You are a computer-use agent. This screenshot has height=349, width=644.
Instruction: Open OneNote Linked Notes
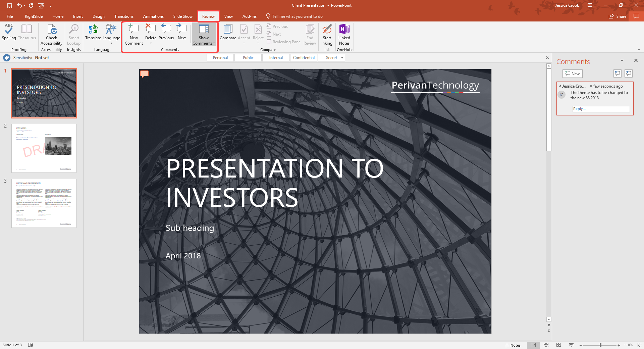click(x=344, y=35)
